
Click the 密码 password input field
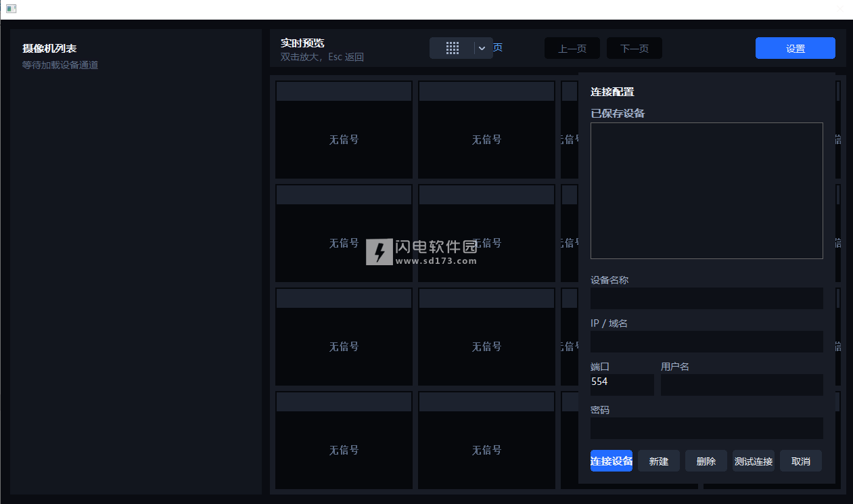pyautogui.click(x=706, y=428)
